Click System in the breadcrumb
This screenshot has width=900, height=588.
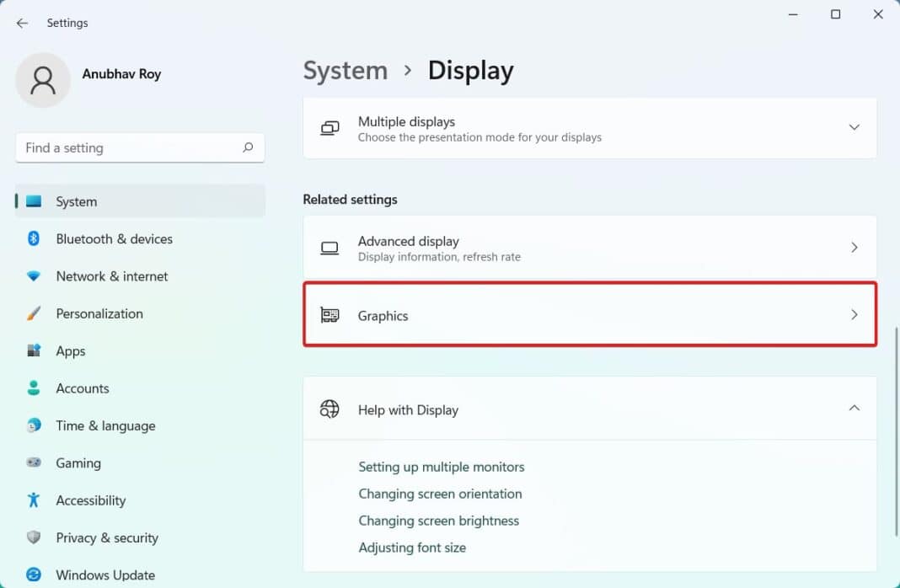pyautogui.click(x=345, y=71)
